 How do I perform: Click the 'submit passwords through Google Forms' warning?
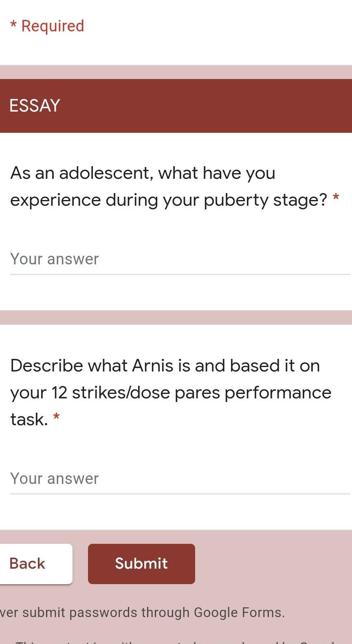click(x=143, y=613)
